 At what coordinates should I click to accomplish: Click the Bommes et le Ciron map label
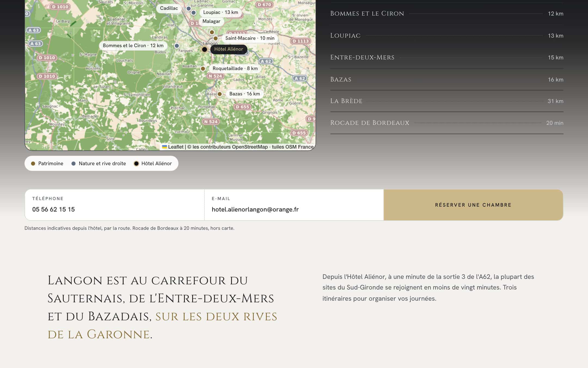point(133,46)
